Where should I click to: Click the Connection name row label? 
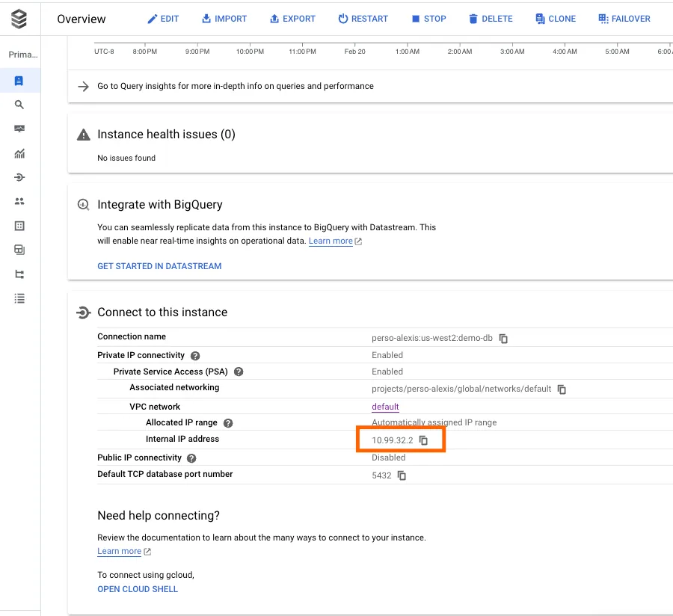(132, 336)
